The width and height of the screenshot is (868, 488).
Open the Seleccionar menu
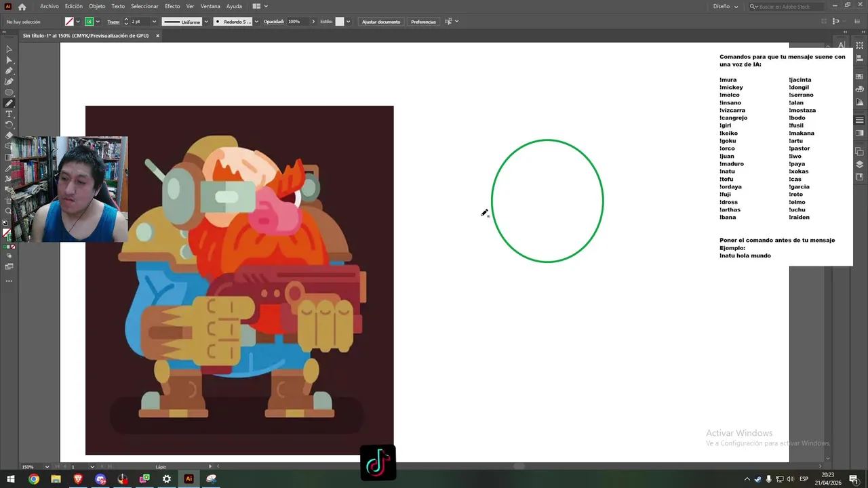(x=144, y=6)
